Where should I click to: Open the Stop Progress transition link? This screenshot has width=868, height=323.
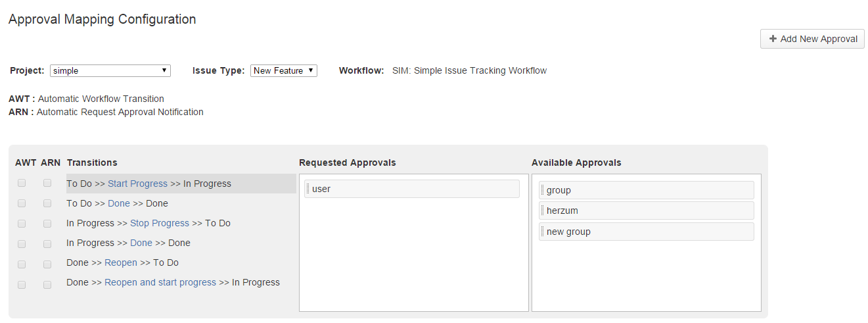point(160,223)
